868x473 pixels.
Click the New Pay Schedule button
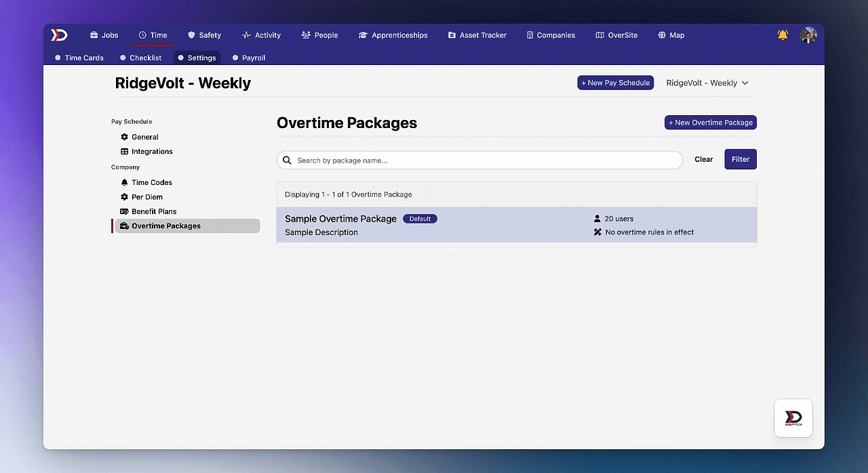(x=616, y=83)
